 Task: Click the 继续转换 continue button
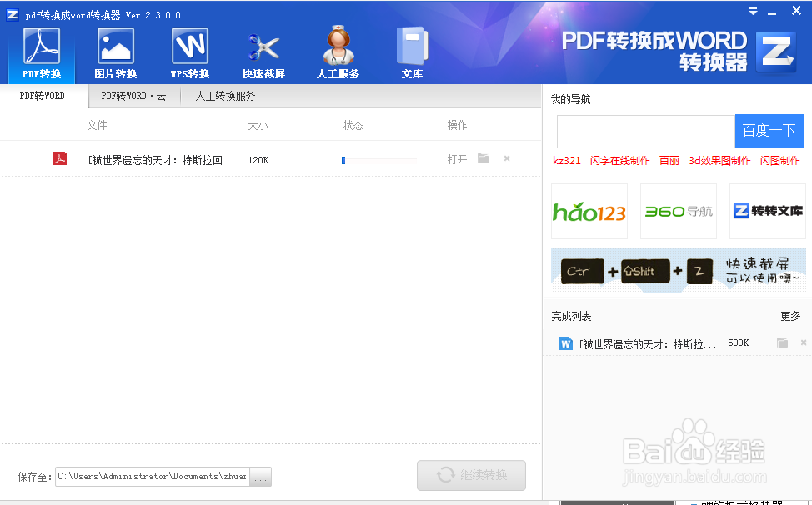click(471, 475)
